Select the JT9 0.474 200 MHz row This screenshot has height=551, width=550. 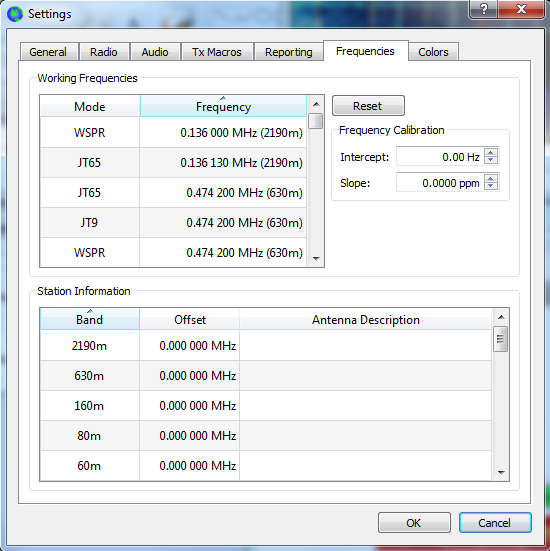[173, 222]
